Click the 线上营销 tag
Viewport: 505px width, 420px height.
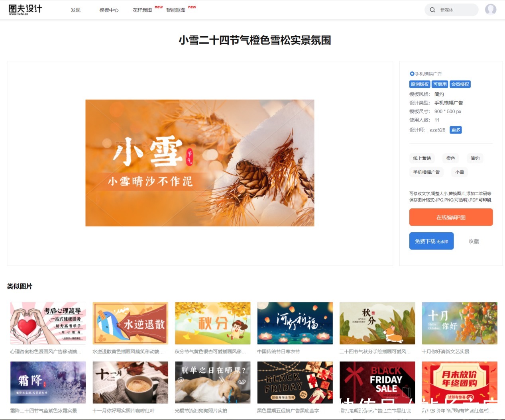point(421,158)
